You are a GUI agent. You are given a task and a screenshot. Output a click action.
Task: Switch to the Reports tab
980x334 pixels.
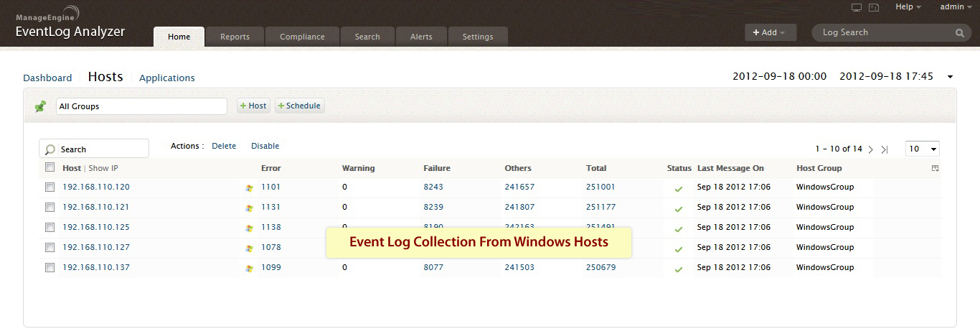235,37
